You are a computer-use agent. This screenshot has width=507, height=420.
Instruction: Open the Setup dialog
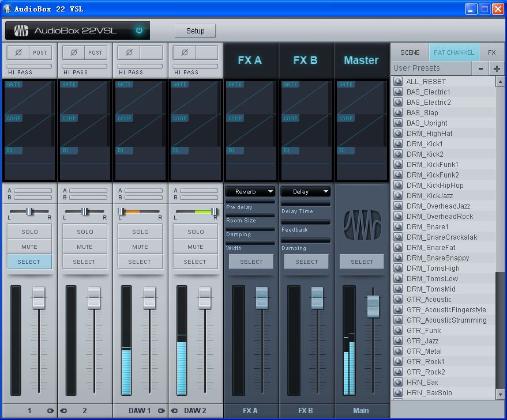(196, 31)
